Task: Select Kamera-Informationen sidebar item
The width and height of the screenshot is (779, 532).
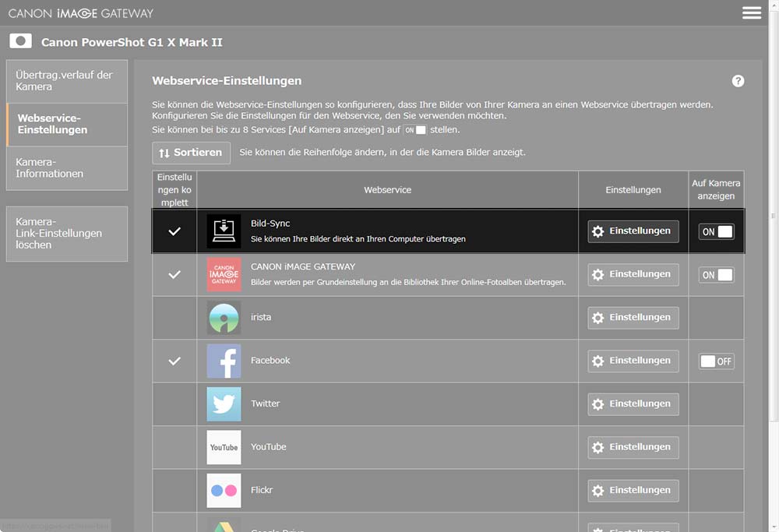Action: 66,168
